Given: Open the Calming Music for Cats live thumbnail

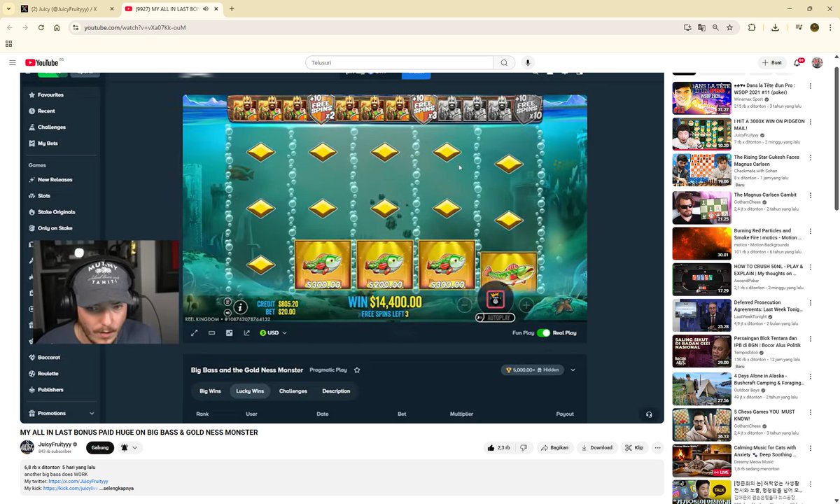Looking at the screenshot, I should pyautogui.click(x=701, y=461).
